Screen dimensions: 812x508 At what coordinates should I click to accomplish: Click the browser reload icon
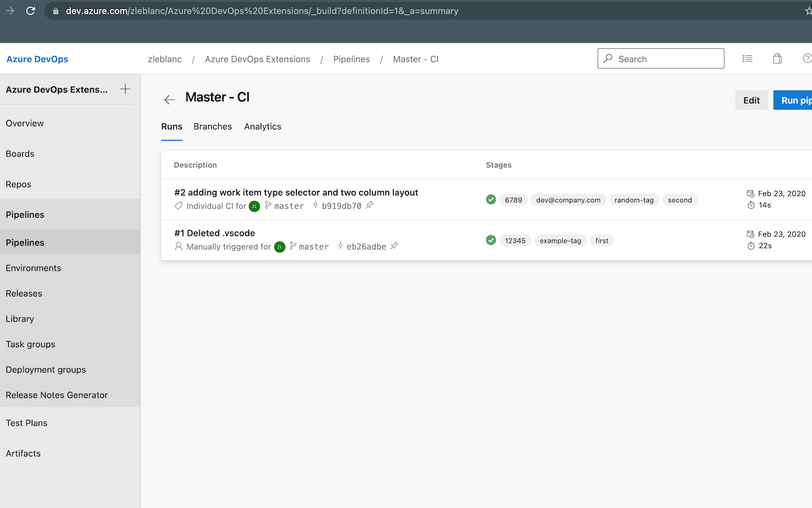pyautogui.click(x=30, y=11)
